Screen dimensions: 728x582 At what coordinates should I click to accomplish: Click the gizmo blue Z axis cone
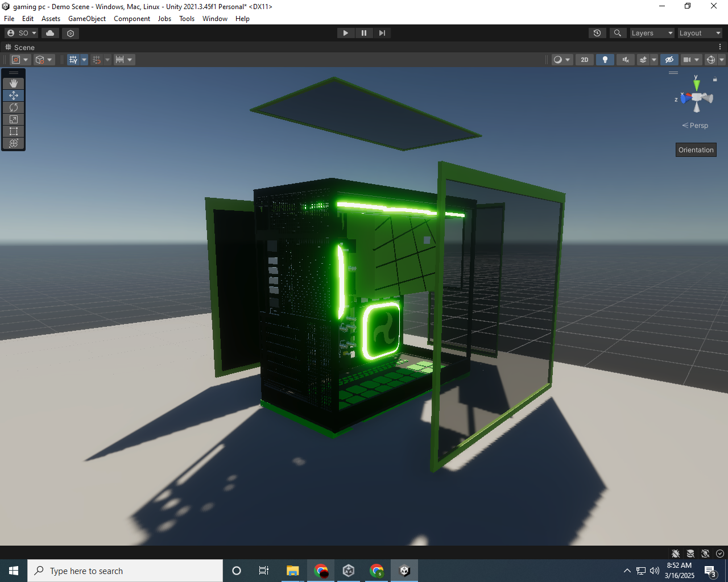[685, 98]
